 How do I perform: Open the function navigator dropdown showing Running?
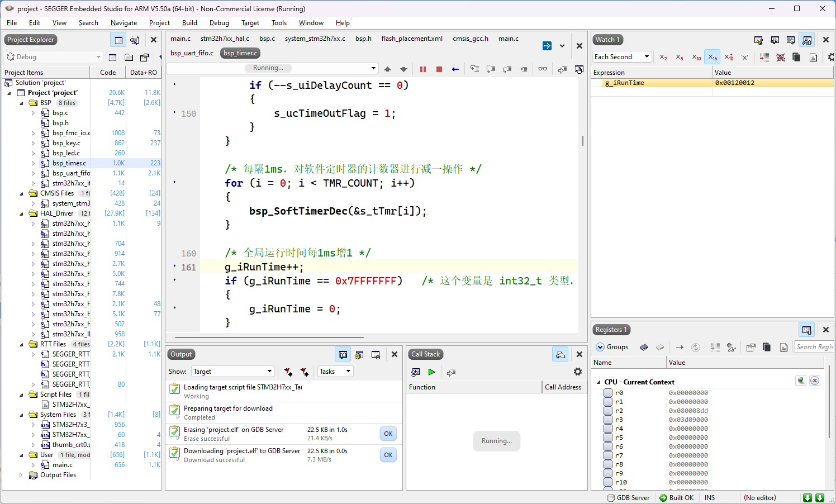pyautogui.click(x=273, y=68)
